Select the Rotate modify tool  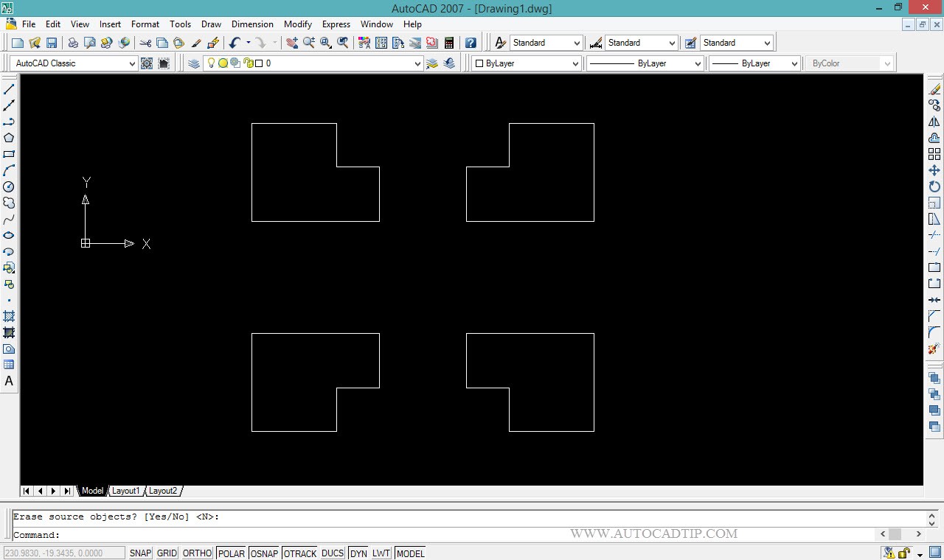point(934,186)
